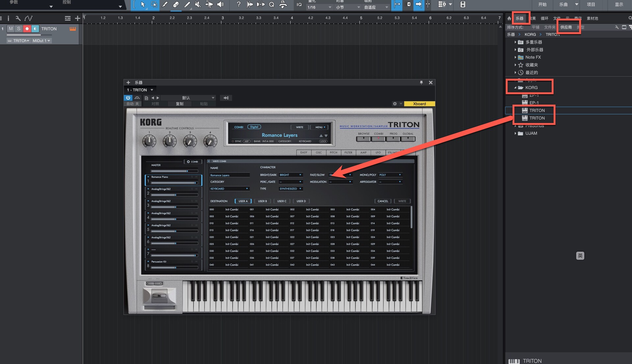
Task: Expand the UJAM vendor folder
Action: 515,133
